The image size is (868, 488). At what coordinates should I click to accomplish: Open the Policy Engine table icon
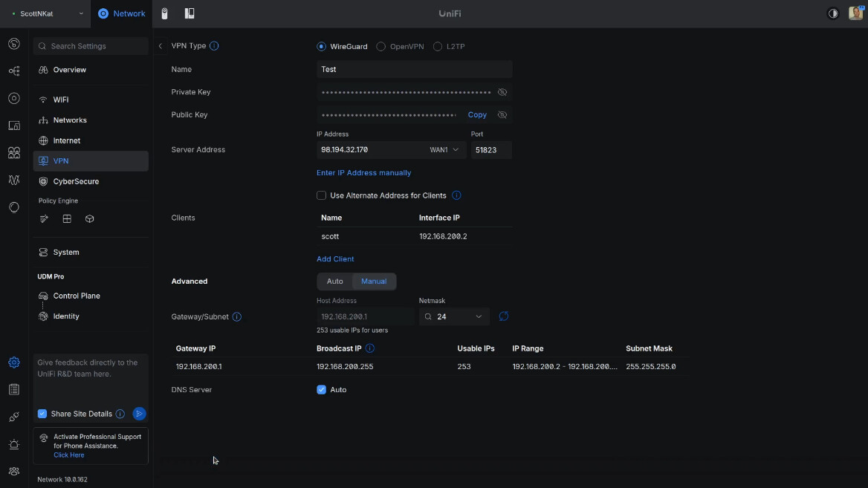pos(67,219)
